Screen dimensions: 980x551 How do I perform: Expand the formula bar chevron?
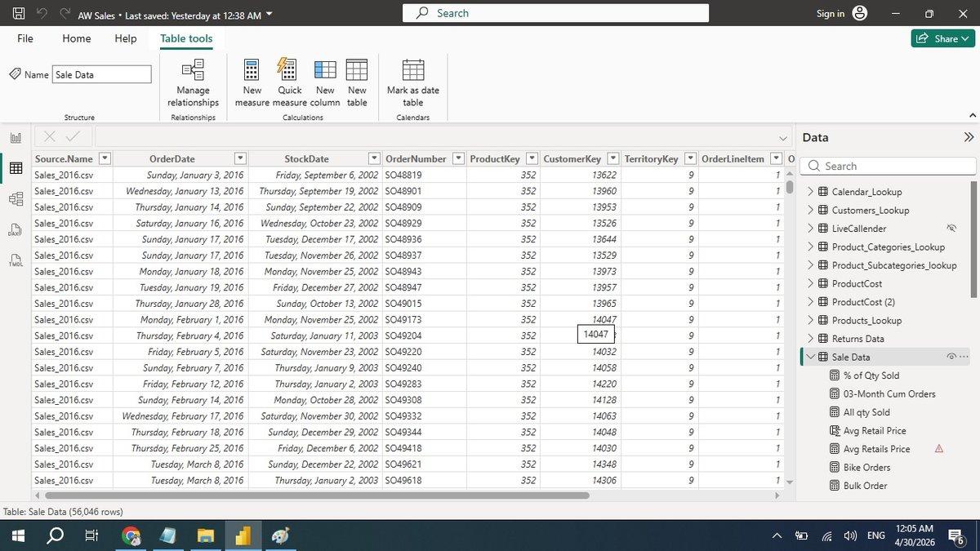[x=784, y=138]
